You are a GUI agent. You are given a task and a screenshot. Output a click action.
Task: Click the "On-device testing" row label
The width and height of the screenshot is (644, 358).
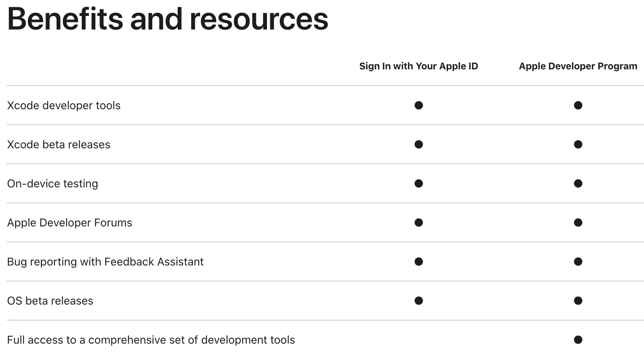pos(53,184)
